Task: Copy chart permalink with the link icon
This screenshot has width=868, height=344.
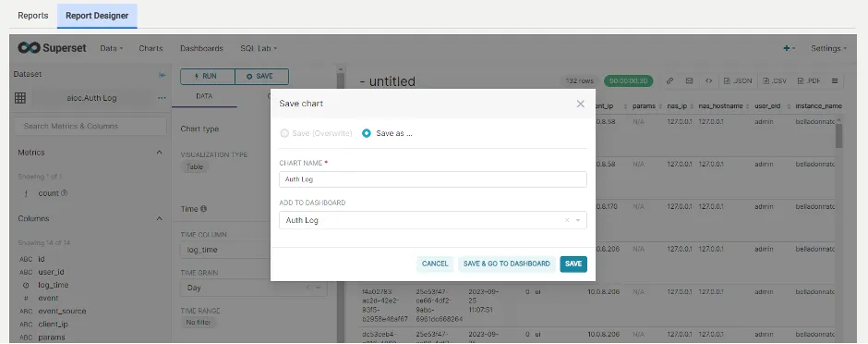Action: click(669, 80)
